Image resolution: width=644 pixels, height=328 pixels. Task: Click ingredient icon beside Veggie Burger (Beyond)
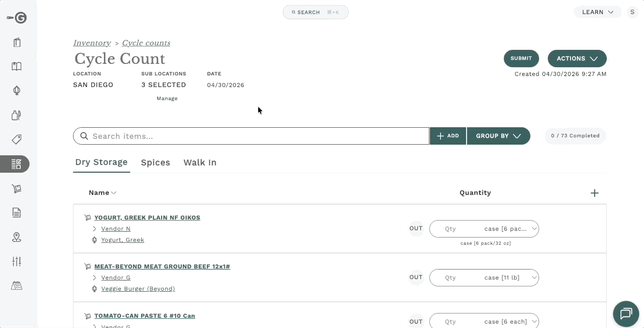(x=95, y=289)
